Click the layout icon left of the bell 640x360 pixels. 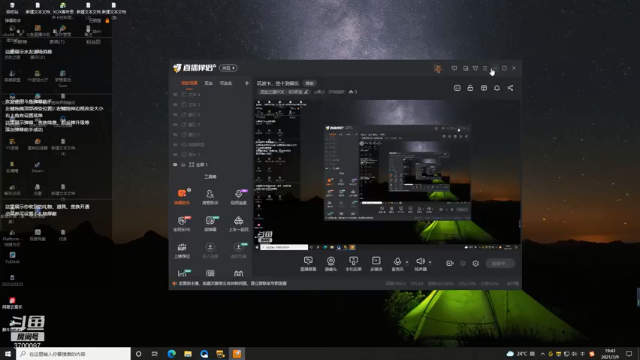484,88
